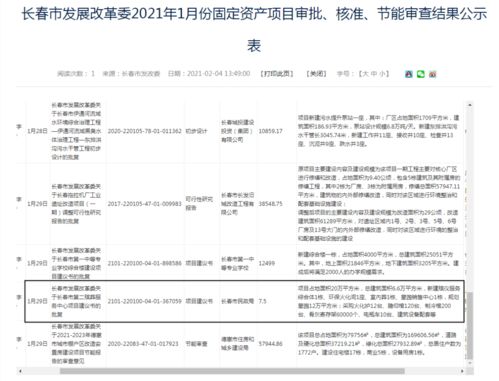The height and width of the screenshot is (381, 499).
Task: Click the down arrow of vertical scrollbar
Action: pyautogui.click(x=470, y=364)
